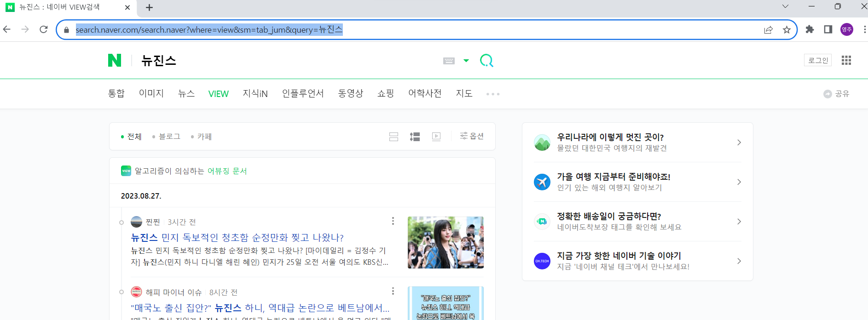Open the 지도 tab
Viewport: 868px width, 320px height.
click(x=464, y=93)
